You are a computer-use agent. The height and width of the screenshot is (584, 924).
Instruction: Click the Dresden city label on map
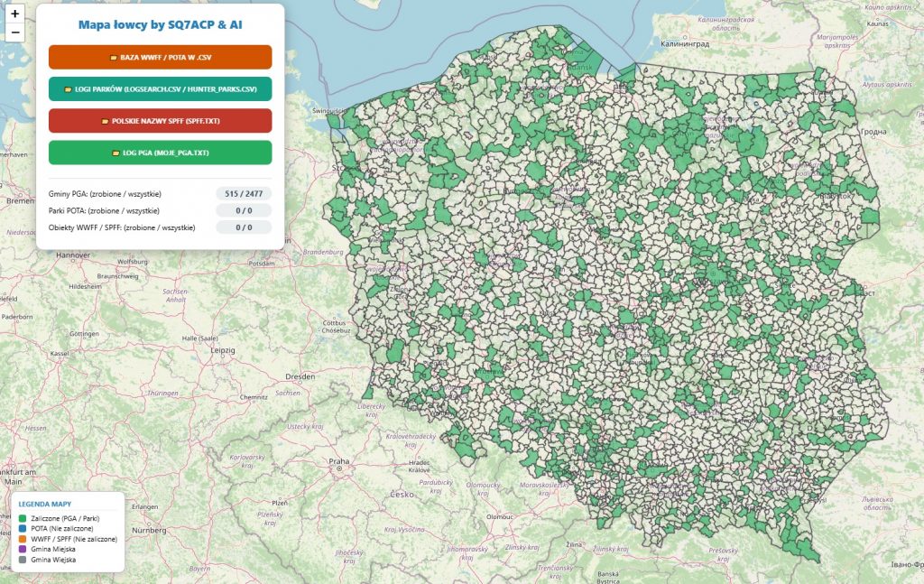click(299, 376)
